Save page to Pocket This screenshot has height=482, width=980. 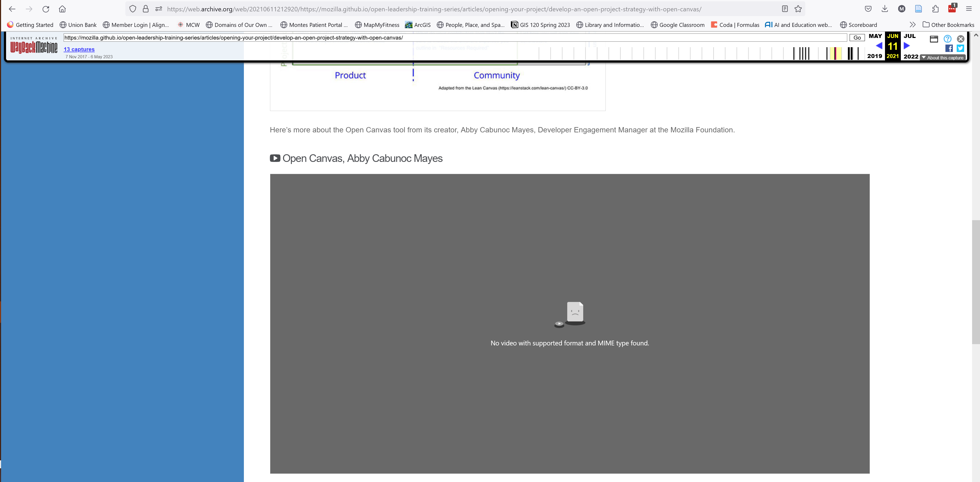[868, 9]
